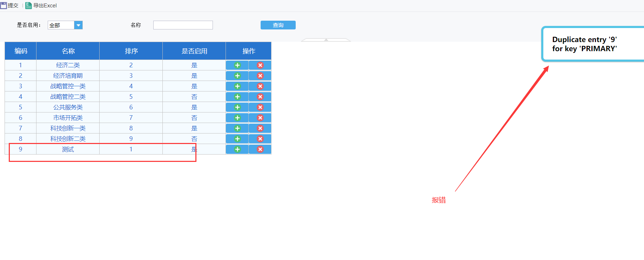Click 编码 cell 5 in row 公共服务类
644x260 pixels.
click(21, 107)
